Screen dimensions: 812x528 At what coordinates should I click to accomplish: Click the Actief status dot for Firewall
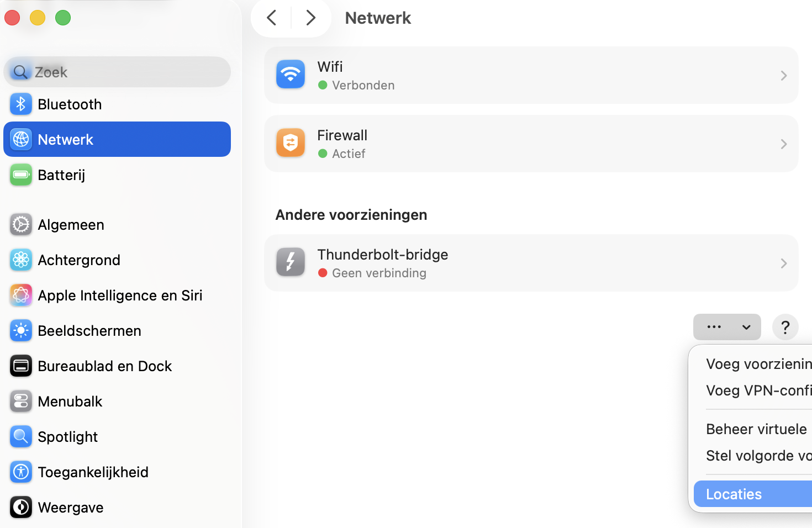[x=323, y=154]
